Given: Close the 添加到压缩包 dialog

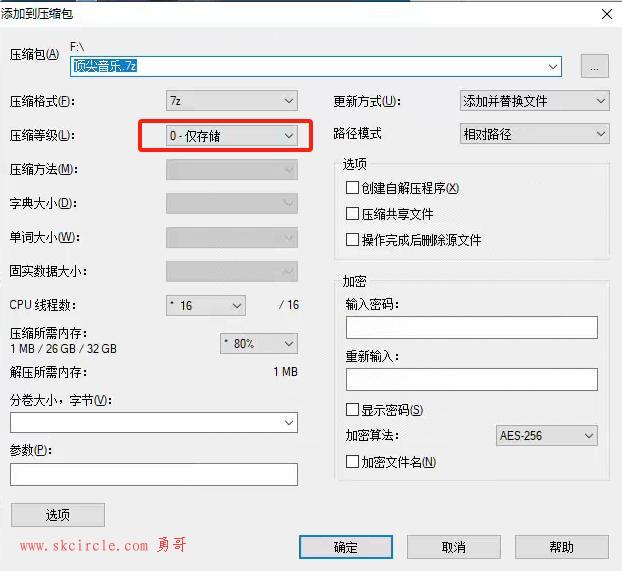Looking at the screenshot, I should (x=607, y=14).
